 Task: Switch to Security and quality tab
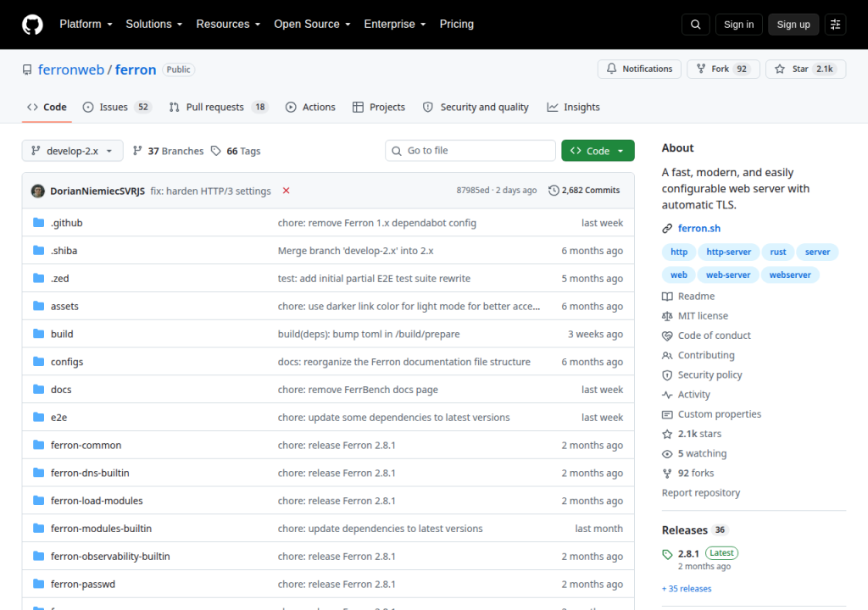coord(476,107)
